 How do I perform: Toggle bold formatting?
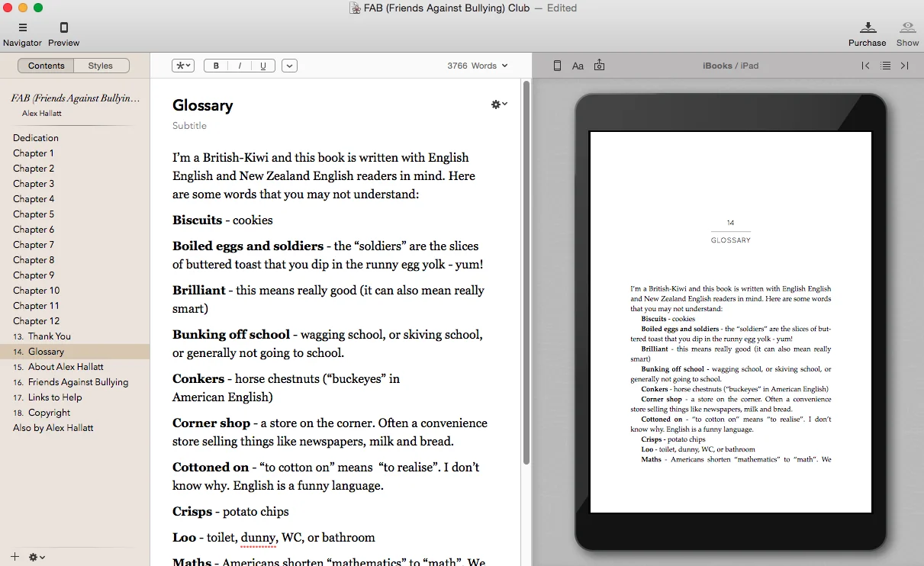point(217,66)
